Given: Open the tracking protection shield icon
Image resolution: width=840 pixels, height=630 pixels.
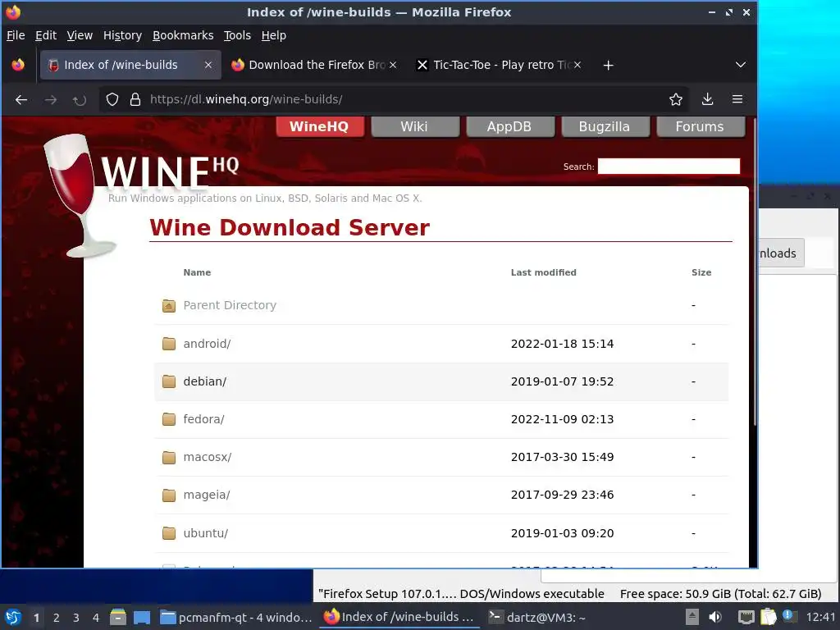Looking at the screenshot, I should 112,99.
